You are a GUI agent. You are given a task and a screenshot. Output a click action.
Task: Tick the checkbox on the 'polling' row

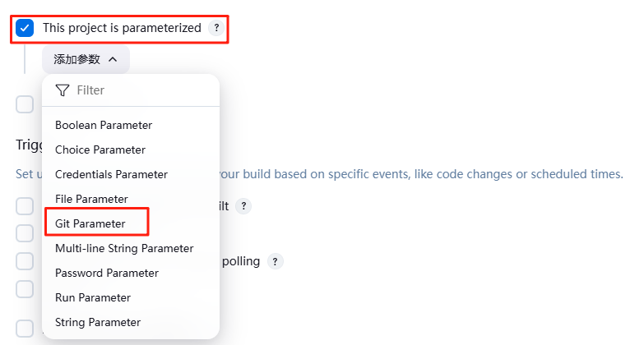(25, 261)
